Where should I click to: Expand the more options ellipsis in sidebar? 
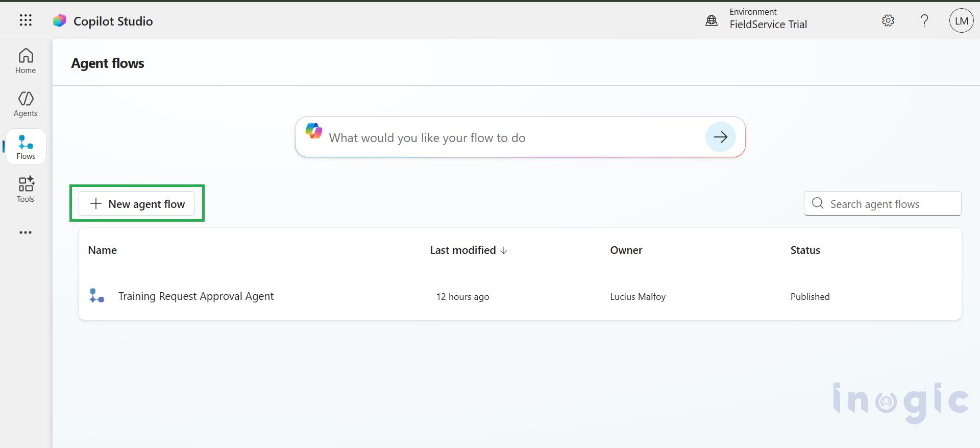pos(26,232)
